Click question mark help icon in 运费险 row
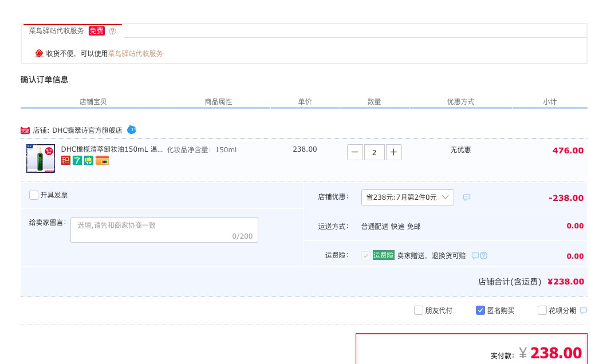591x364 pixels. (x=483, y=255)
